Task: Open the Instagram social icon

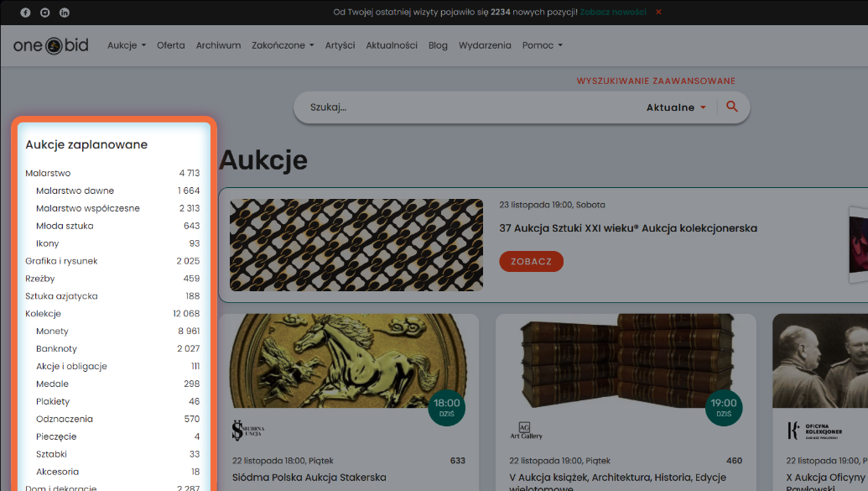Action: pyautogui.click(x=44, y=13)
